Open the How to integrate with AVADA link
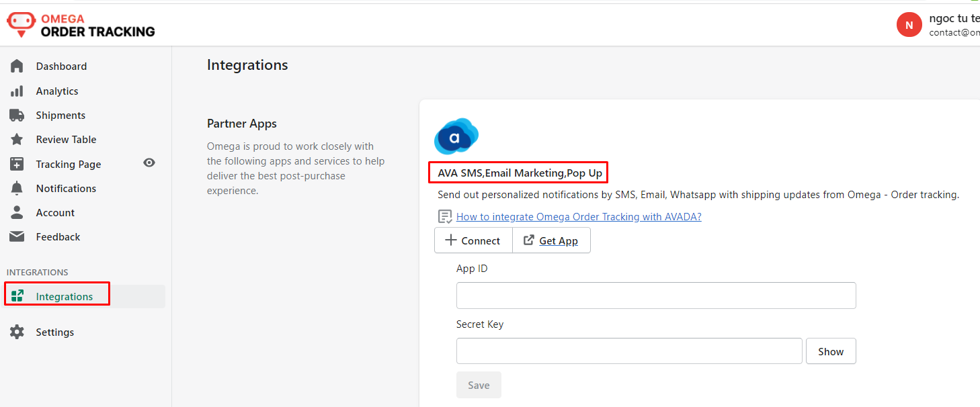 pos(579,216)
